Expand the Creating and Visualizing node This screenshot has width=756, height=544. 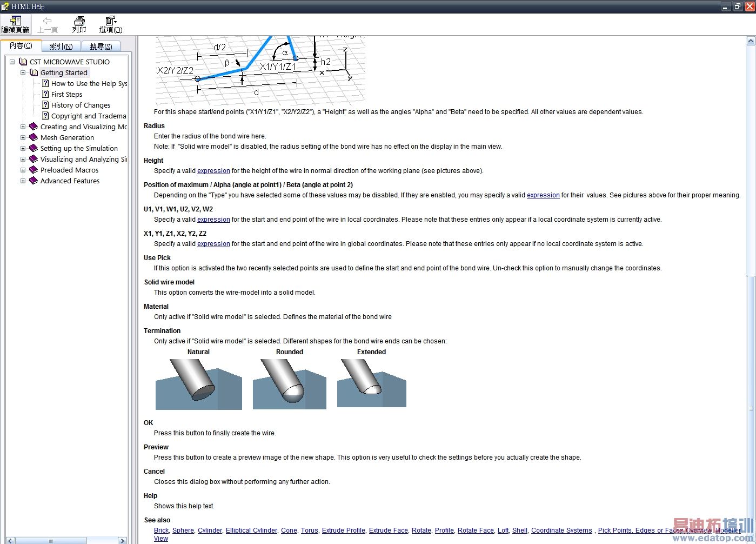[23, 127]
